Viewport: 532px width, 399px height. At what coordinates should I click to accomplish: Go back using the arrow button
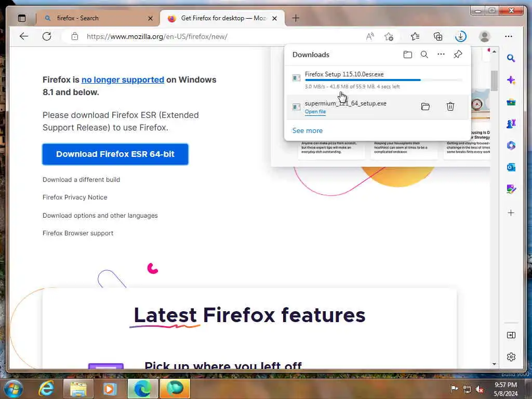click(24, 36)
